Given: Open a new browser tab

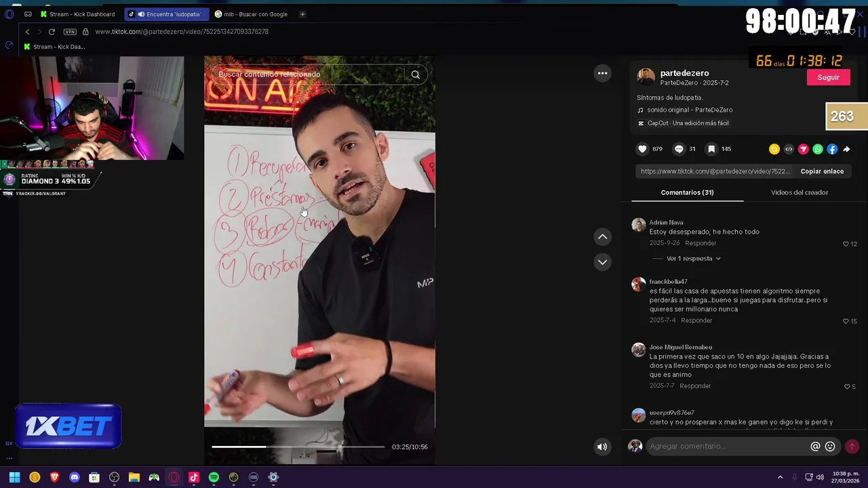Looking at the screenshot, I should point(302,14).
